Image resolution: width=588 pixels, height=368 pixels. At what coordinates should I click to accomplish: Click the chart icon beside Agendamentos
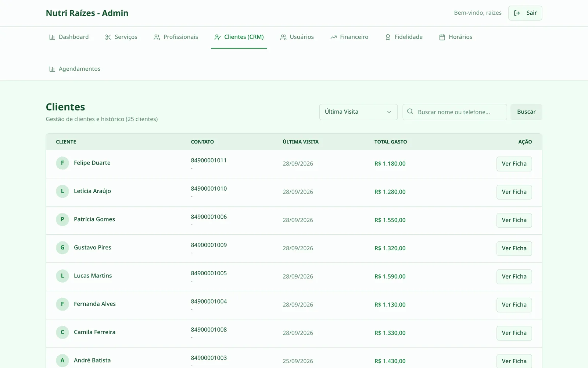(x=52, y=69)
